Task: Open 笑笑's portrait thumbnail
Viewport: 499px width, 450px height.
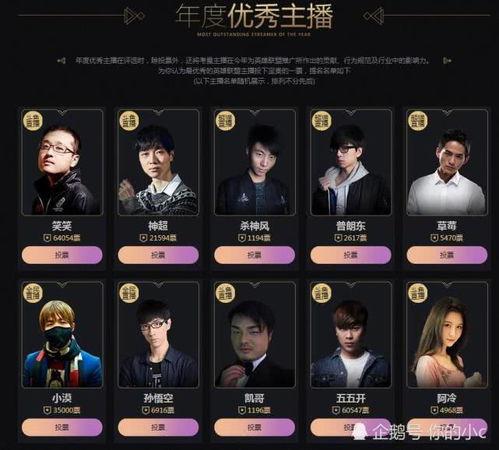Action: (x=62, y=162)
